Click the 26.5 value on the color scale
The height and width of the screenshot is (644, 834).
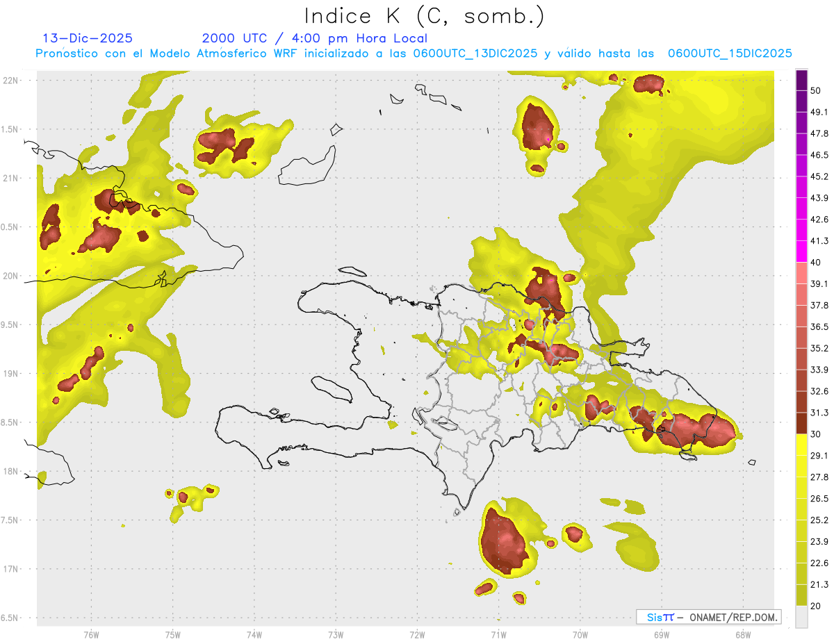[819, 499]
